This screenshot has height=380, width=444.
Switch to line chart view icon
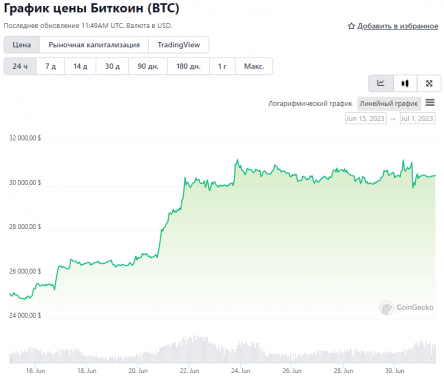[381, 83]
